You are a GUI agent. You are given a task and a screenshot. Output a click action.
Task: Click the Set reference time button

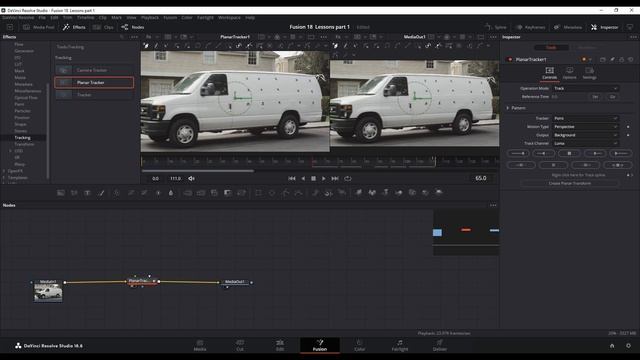tap(595, 97)
